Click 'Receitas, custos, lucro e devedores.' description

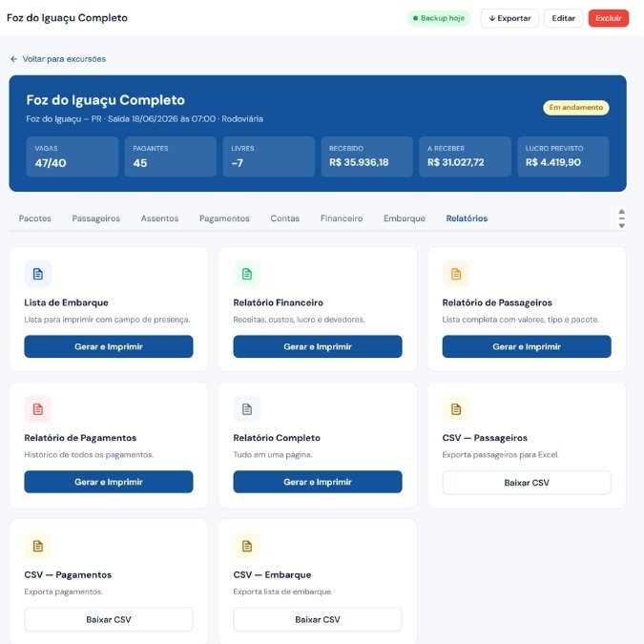(x=299, y=320)
